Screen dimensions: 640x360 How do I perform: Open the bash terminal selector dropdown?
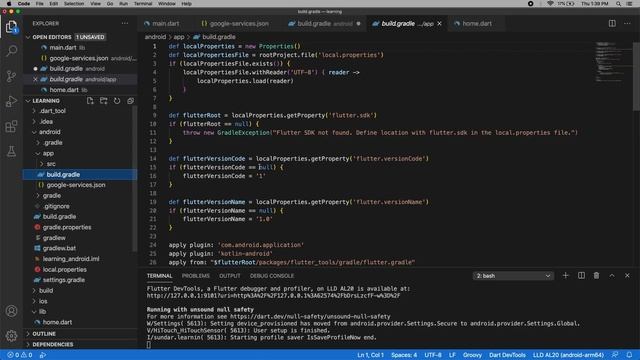click(x=513, y=276)
